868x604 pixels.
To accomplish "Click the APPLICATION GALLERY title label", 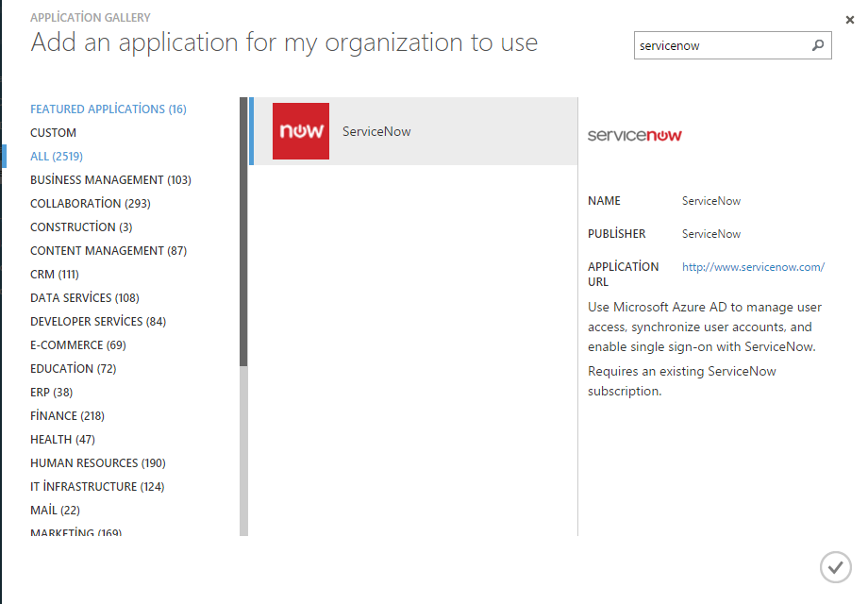I will 91,18.
